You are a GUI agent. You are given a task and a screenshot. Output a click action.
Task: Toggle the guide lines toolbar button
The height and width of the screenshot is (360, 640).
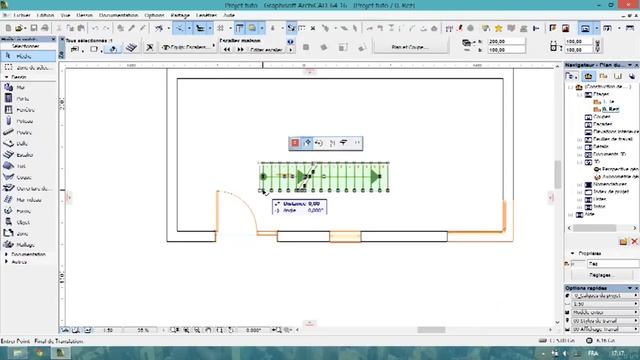[x=179, y=28]
